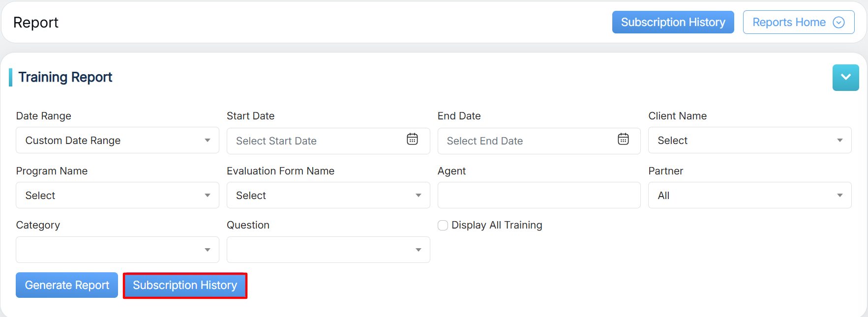This screenshot has width=868, height=317.
Task: Open the Client Name dropdown
Action: (749, 141)
